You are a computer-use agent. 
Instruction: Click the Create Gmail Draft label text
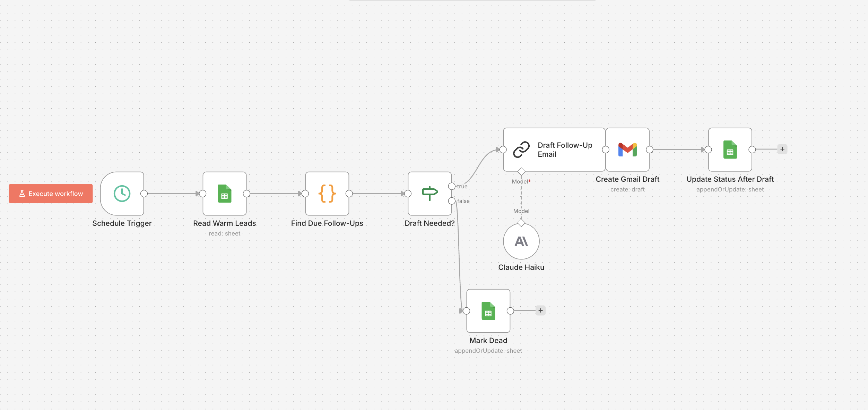627,179
